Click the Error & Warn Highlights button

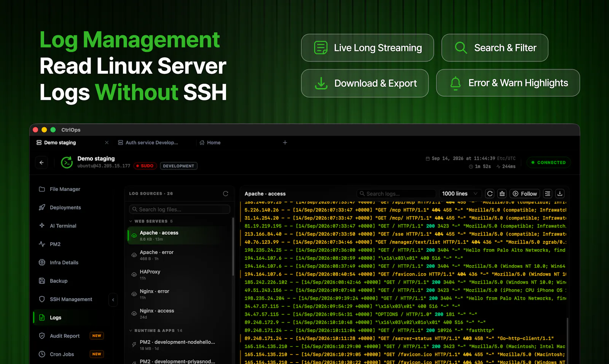point(508,83)
